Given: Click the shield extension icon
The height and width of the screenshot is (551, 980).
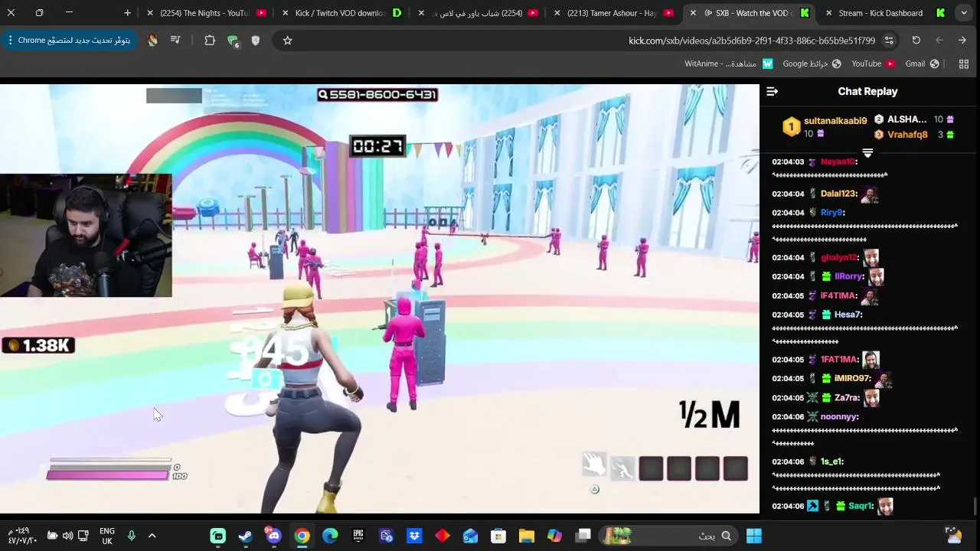Looking at the screenshot, I should [256, 41].
